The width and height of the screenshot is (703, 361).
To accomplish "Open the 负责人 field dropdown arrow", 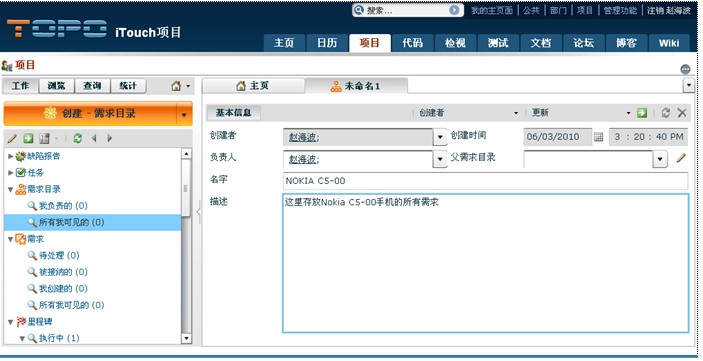I will [x=440, y=159].
